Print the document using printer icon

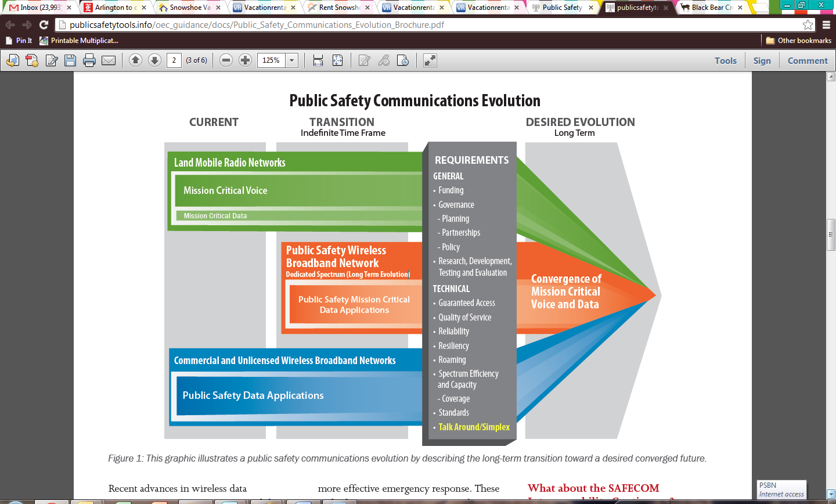pyautogui.click(x=89, y=60)
